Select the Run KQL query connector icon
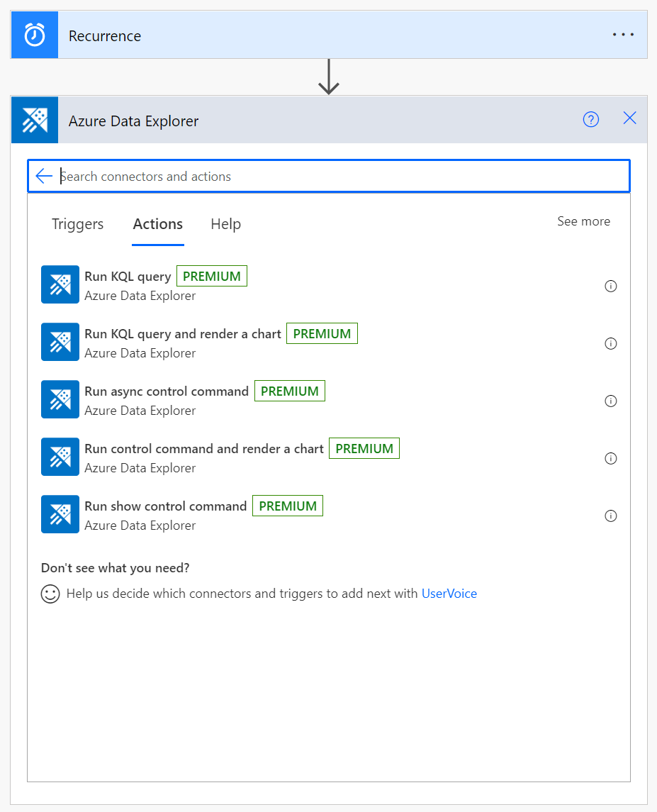 click(60, 284)
